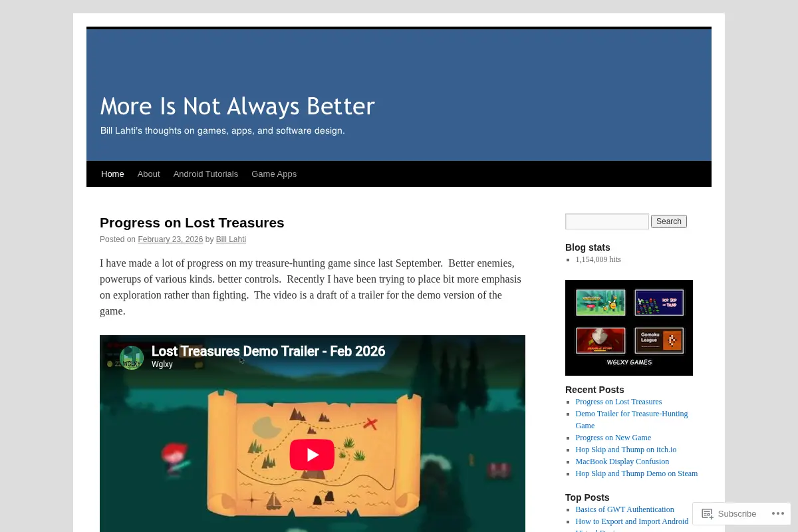Open Hop Skip and Thump Demo on Steam
Viewport: 798px width, 532px height.
pyautogui.click(x=636, y=473)
